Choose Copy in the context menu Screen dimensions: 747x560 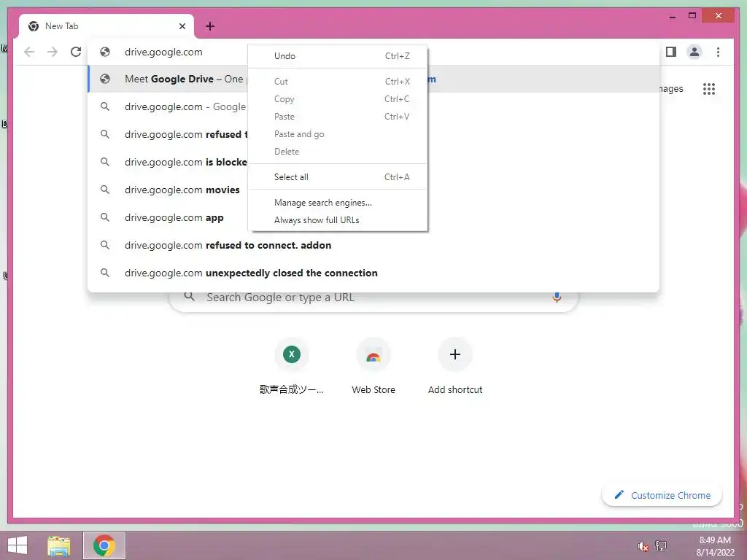[337, 99]
